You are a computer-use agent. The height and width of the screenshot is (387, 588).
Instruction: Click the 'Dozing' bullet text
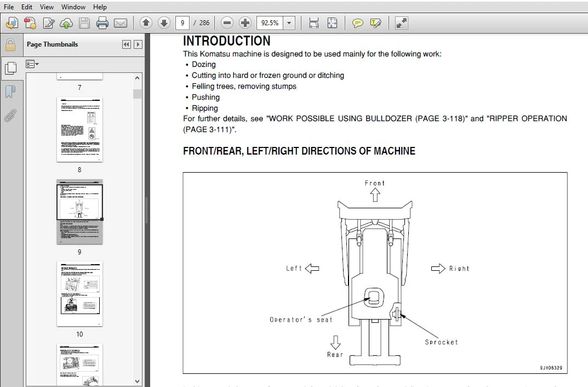click(204, 65)
